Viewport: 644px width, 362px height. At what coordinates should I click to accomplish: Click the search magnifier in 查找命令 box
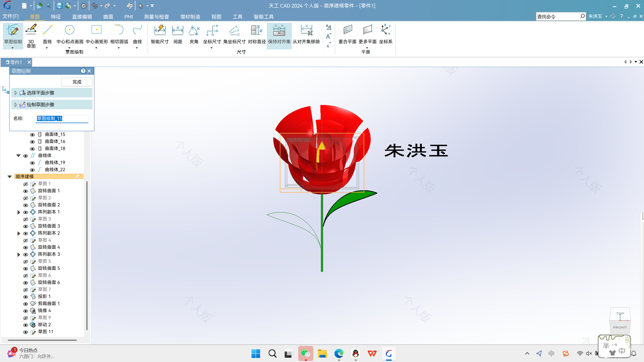pyautogui.click(x=582, y=16)
